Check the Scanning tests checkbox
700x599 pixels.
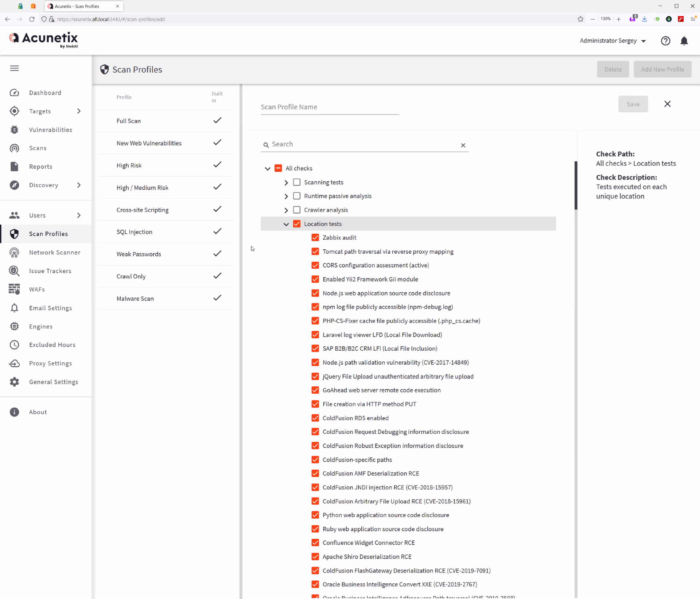coord(297,182)
